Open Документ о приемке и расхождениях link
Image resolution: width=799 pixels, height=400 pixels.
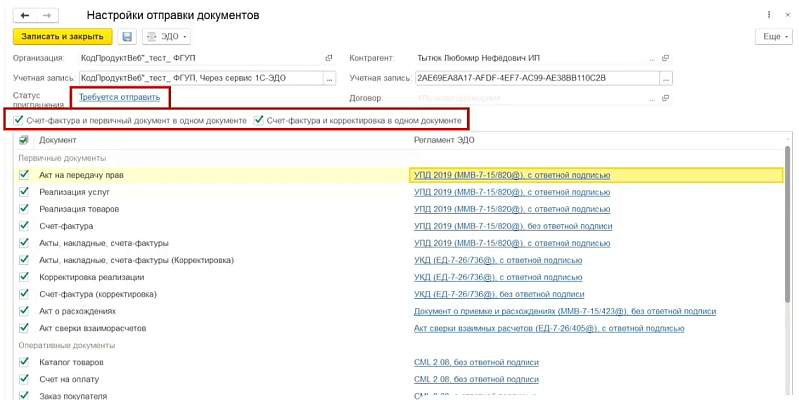pyautogui.click(x=565, y=311)
